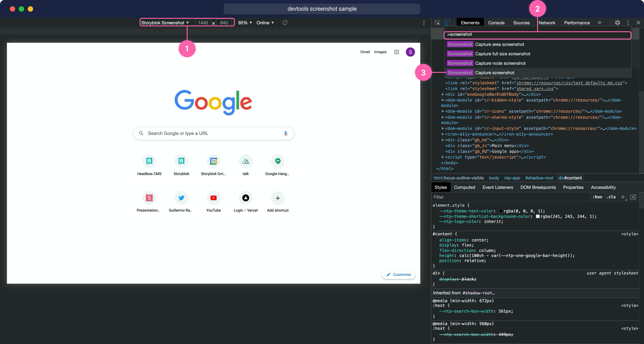Click the rotate device icon
The height and width of the screenshot is (344, 644).
point(285,23)
